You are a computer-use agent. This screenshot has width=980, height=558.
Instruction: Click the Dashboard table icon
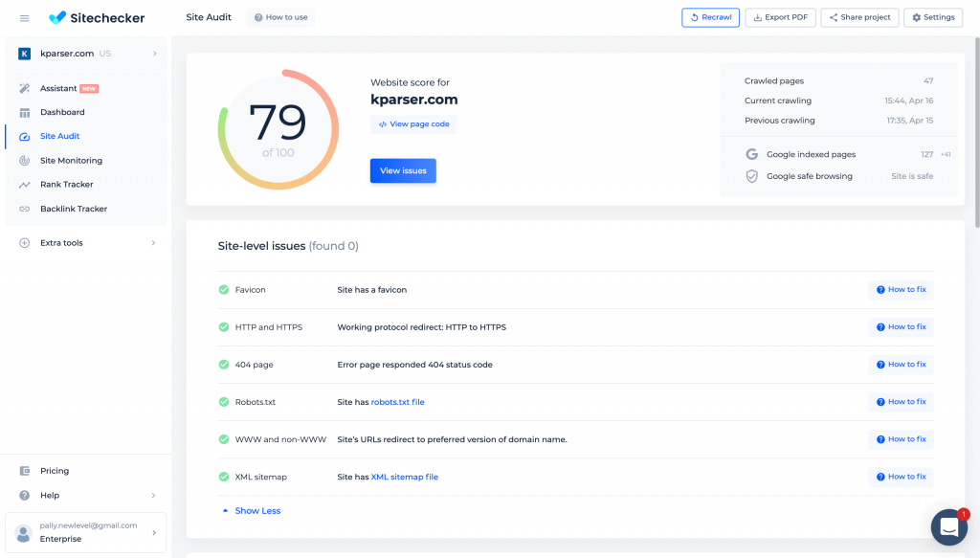point(24,113)
